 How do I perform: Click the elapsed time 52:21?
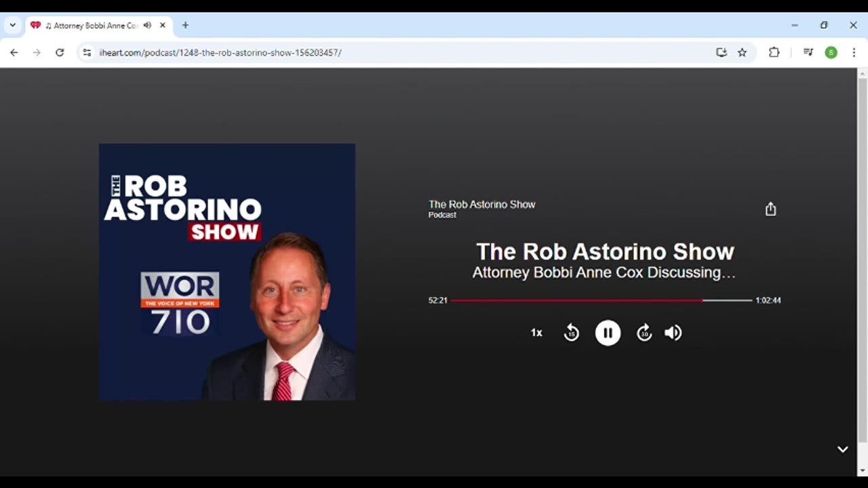tap(437, 300)
